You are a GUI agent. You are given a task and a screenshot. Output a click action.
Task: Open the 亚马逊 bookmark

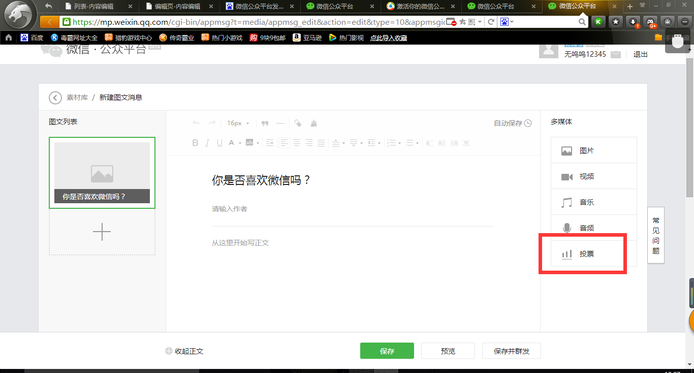click(x=307, y=38)
